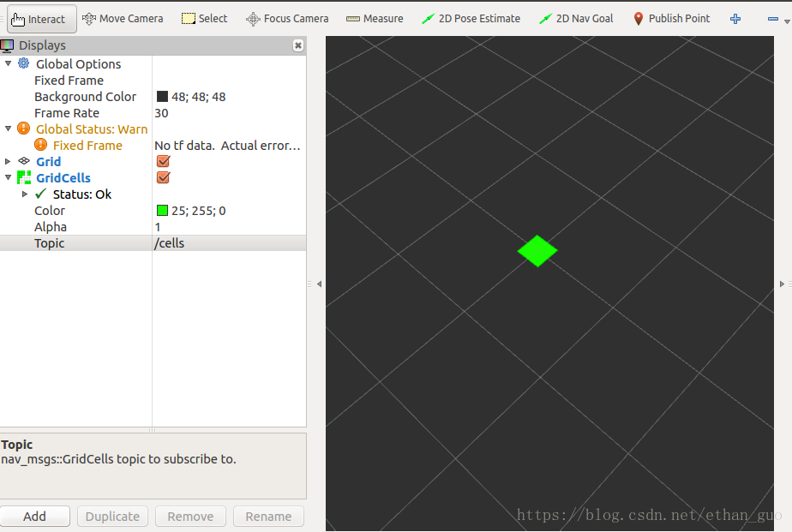The height and width of the screenshot is (532, 792).
Task: Edit the Alpha value field
Action: click(x=230, y=227)
